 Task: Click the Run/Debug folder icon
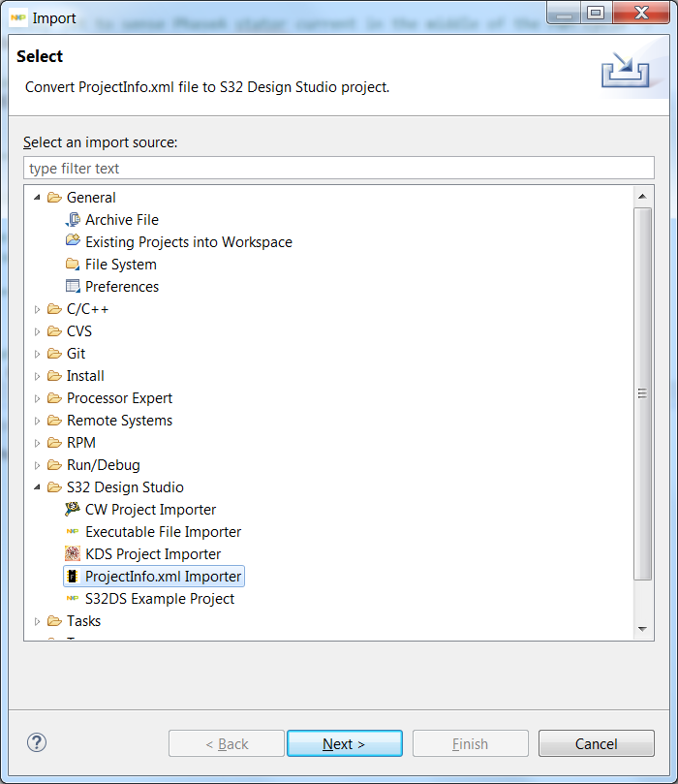click(x=54, y=465)
